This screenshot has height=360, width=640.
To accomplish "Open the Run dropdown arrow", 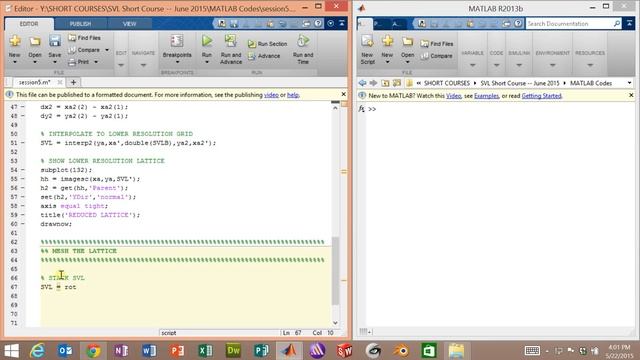I will pyautogui.click(x=207, y=62).
